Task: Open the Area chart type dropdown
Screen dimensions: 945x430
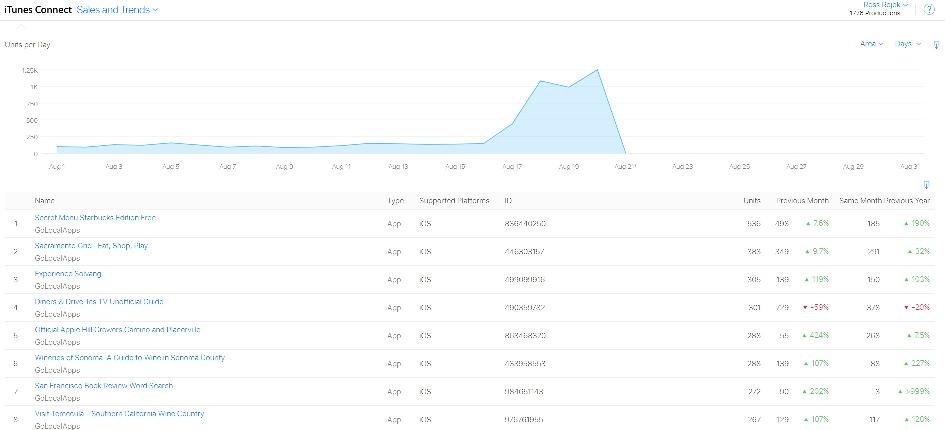Action: [x=871, y=44]
